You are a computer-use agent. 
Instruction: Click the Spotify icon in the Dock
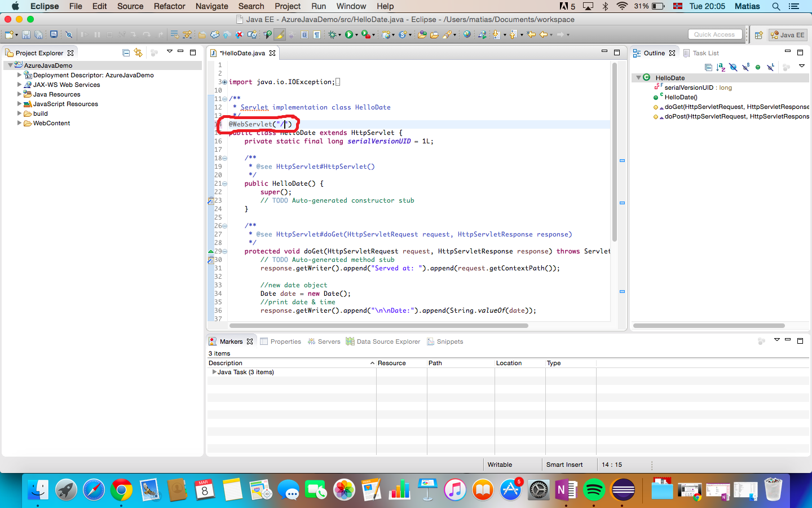tap(594, 489)
